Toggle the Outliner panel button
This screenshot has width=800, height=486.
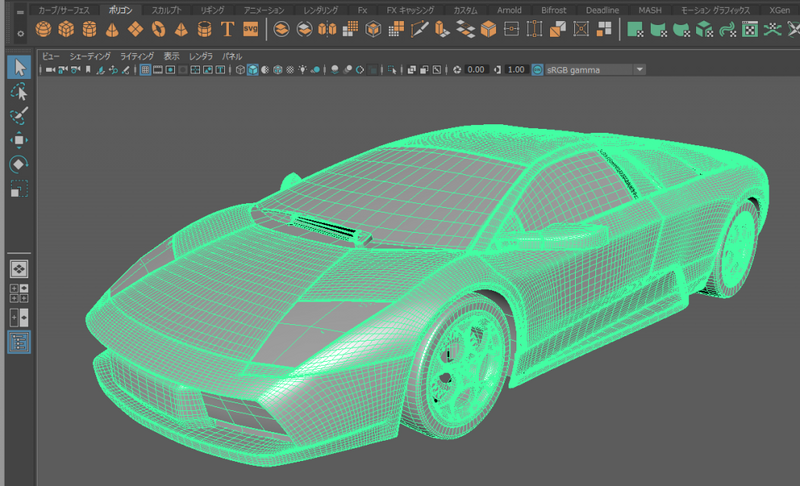click(19, 342)
